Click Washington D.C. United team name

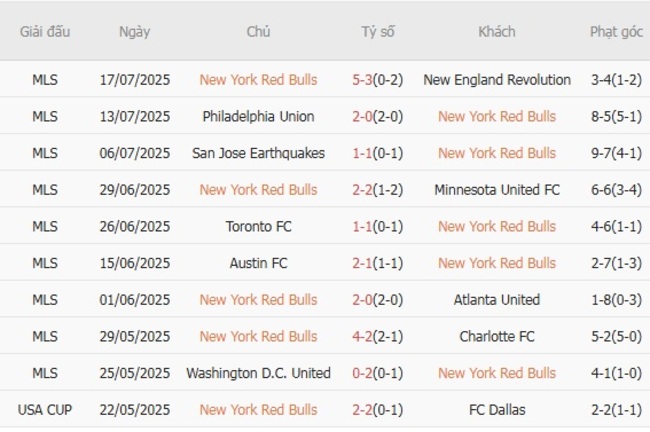click(x=258, y=373)
